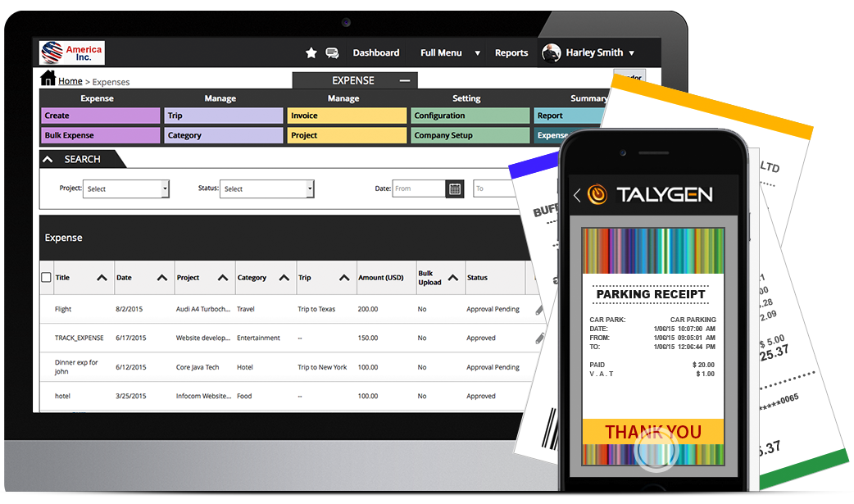The height and width of the screenshot is (504, 854).
Task: Click the Create expense button
Action: pyautogui.click(x=101, y=116)
